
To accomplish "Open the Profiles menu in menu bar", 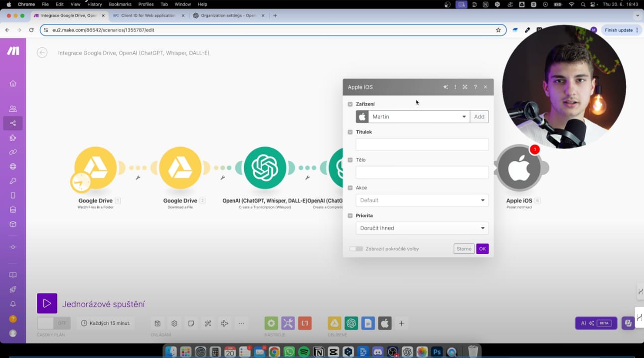I will tap(146, 4).
